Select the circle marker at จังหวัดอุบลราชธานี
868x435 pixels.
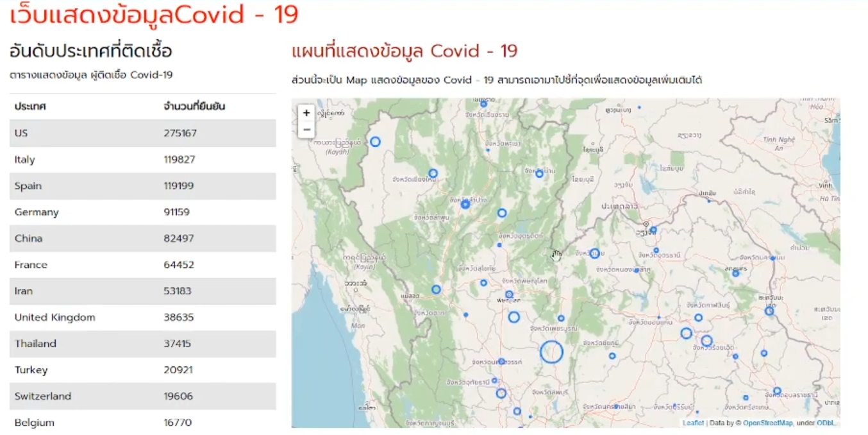(777, 391)
